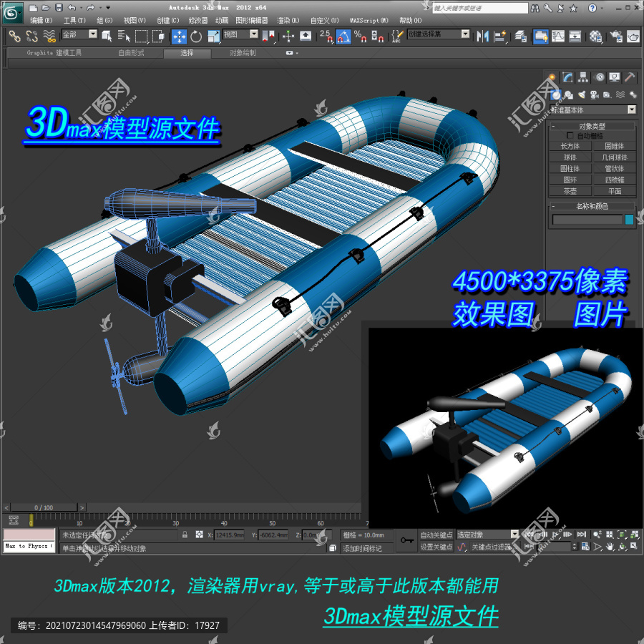Click the Redo arrow icon

(x=90, y=8)
